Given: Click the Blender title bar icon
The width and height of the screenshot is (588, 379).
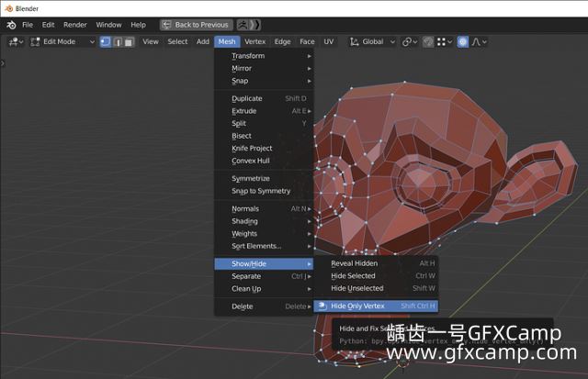Looking at the screenshot, I should (x=9, y=8).
